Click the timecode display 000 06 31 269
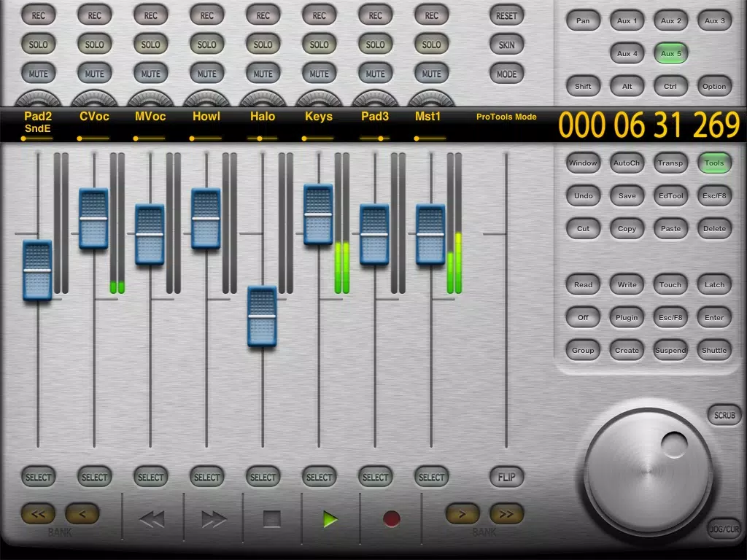 coord(649,125)
